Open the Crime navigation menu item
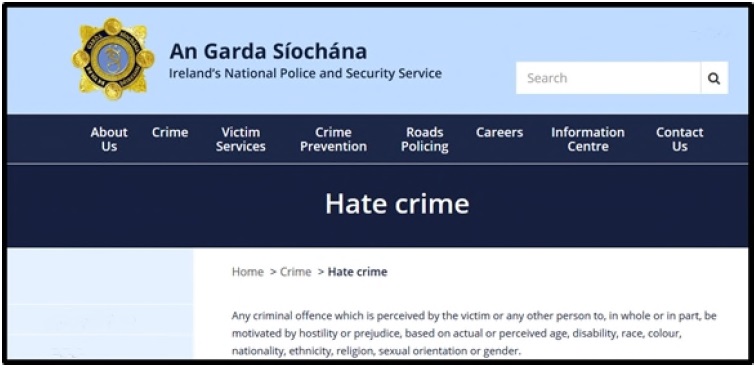 (x=170, y=133)
